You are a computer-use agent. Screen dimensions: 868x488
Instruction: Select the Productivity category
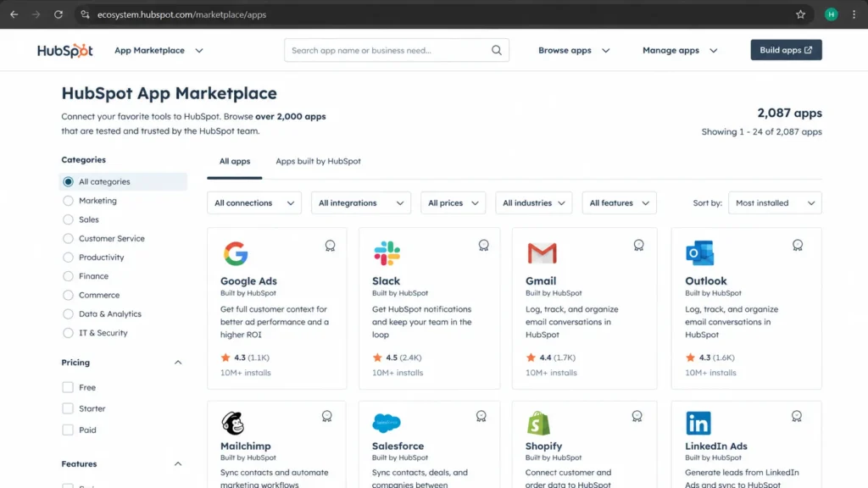pos(68,258)
